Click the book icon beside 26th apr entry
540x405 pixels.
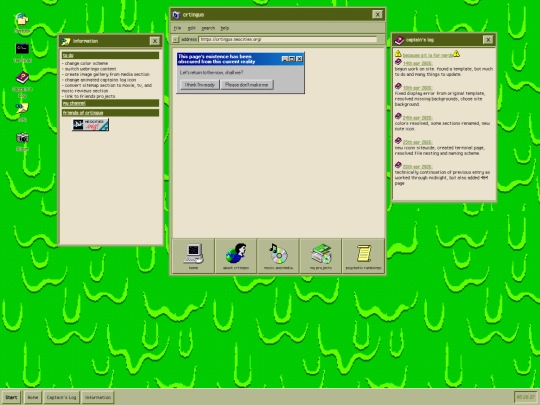pos(398,165)
